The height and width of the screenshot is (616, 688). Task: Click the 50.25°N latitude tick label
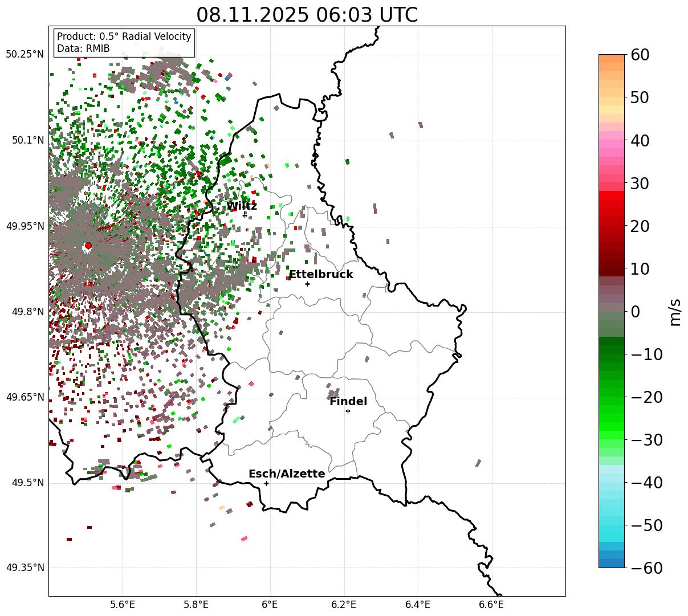coord(25,55)
